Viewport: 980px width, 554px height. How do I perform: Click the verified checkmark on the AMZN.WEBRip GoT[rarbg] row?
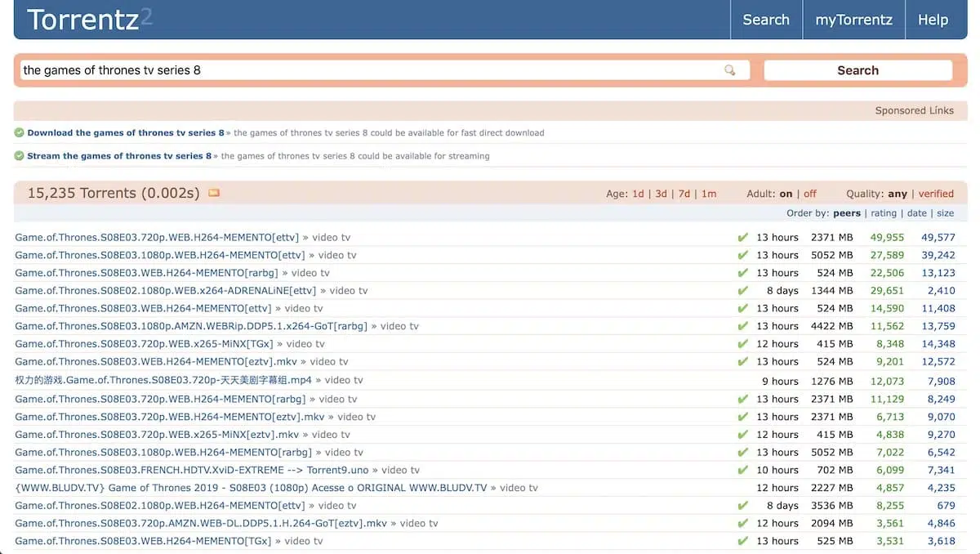click(x=742, y=326)
